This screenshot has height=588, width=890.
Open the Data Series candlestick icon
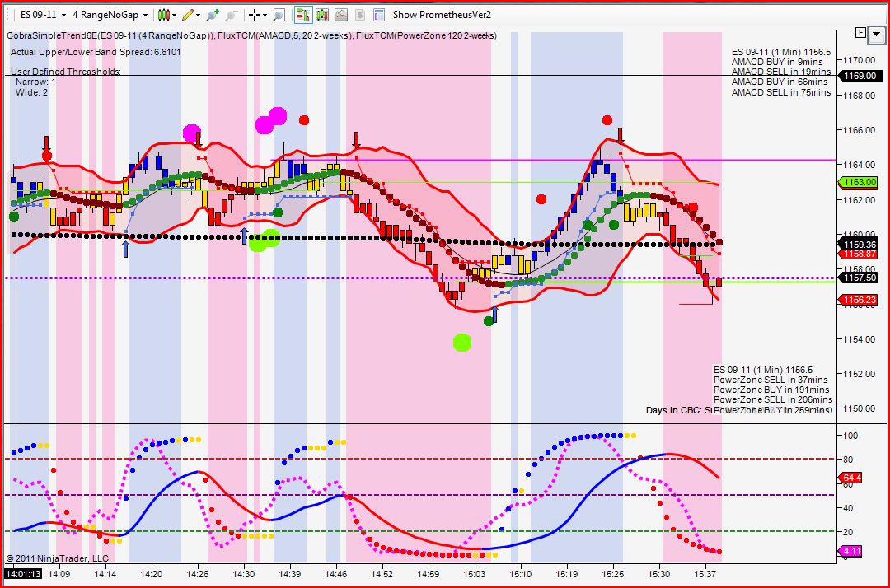coord(322,16)
